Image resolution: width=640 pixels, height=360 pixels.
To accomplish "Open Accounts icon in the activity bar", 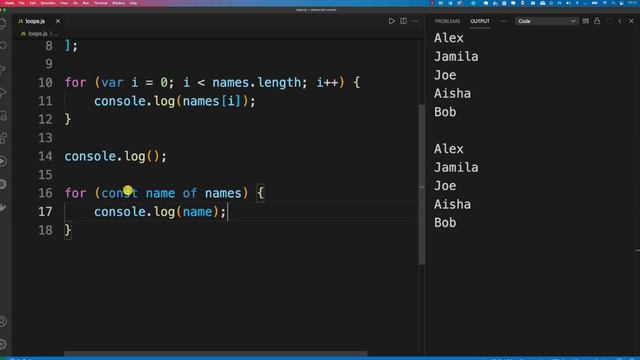I will [x=3, y=322].
